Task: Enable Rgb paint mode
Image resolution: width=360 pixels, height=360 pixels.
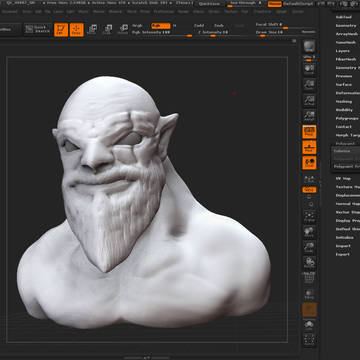Action: 161,26
